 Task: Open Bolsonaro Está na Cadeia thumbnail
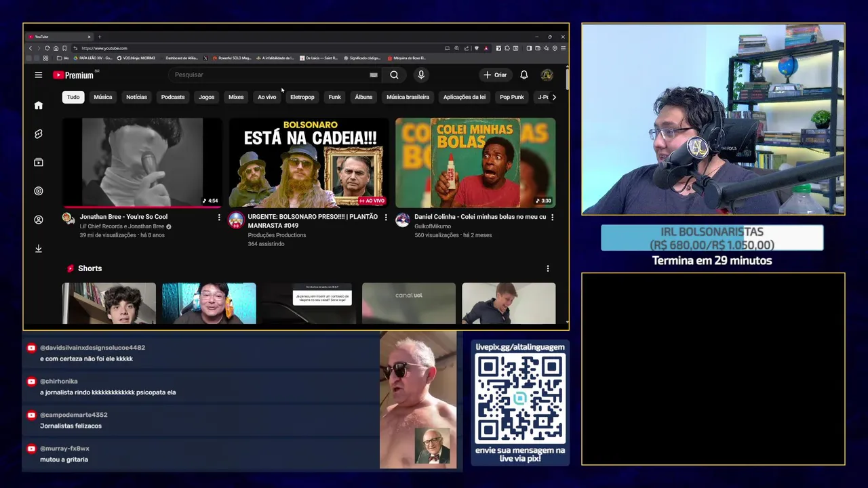coord(309,163)
